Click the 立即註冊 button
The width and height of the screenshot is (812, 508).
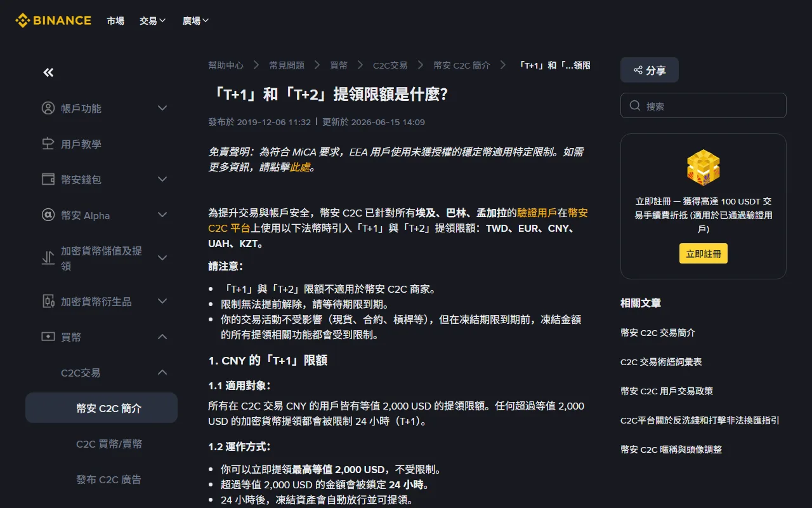(x=704, y=253)
